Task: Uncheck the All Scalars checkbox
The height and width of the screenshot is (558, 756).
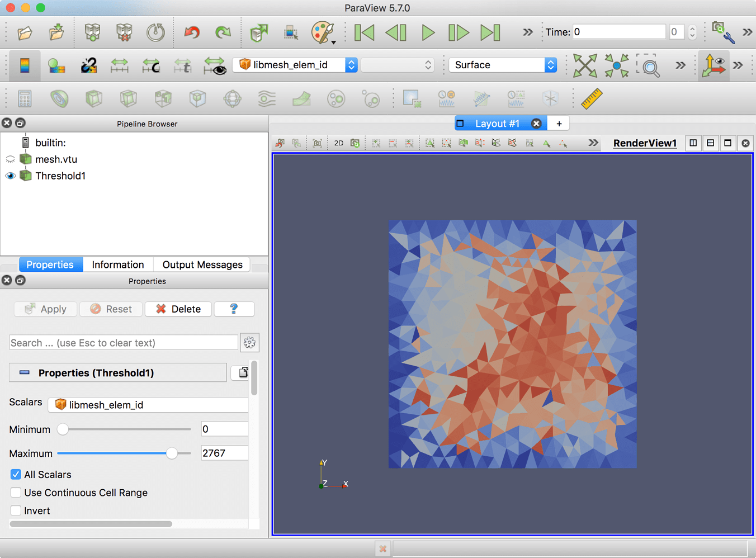Action: [x=16, y=475]
